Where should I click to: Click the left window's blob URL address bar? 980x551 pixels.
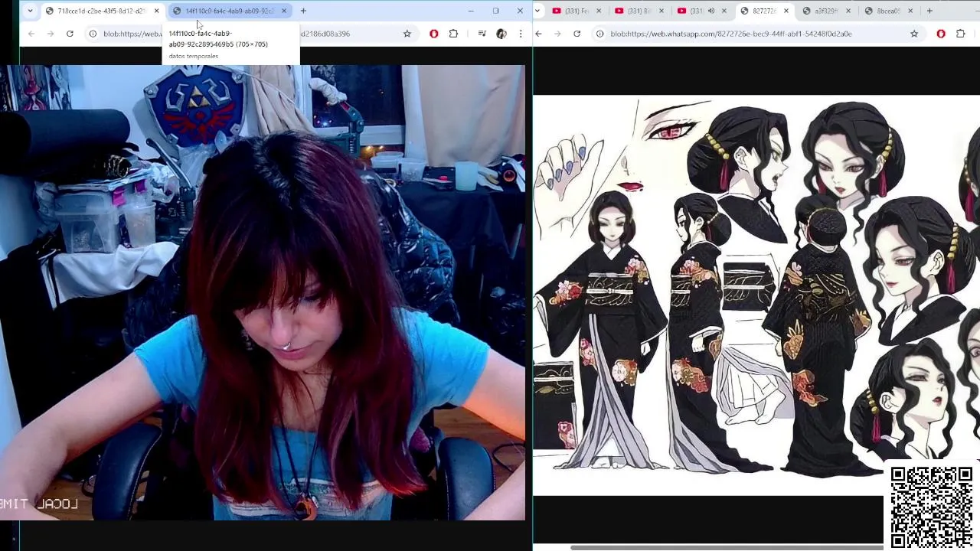[x=253, y=34]
